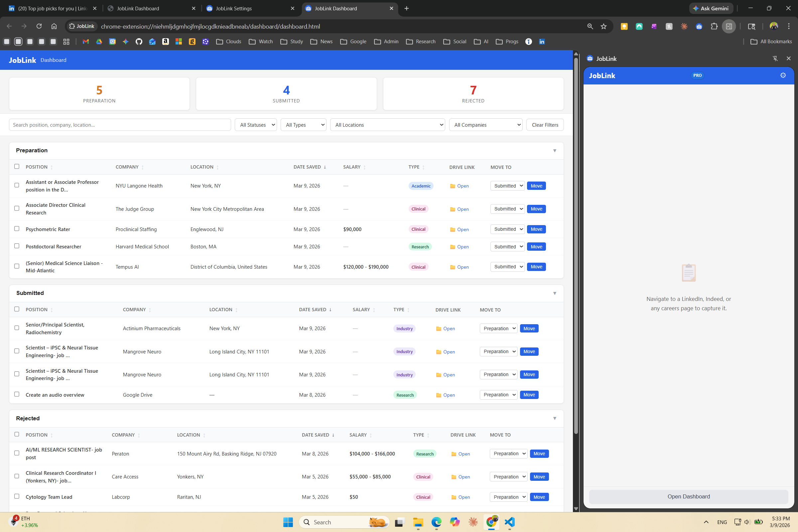This screenshot has width=798, height=532.
Task: Open Move To dropdown for Care Access
Action: pos(508,477)
